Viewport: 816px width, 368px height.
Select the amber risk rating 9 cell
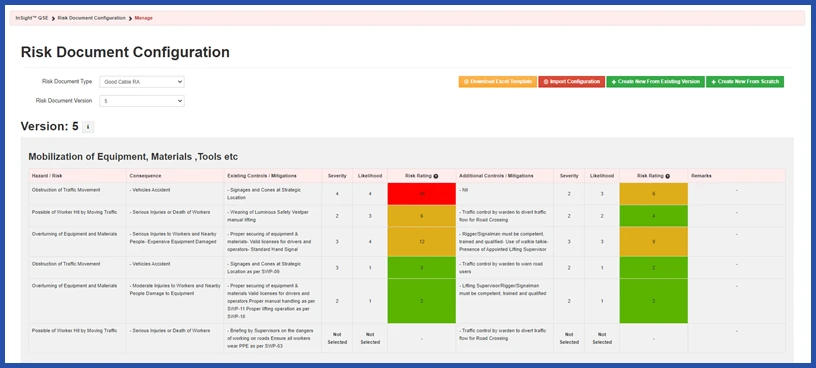point(654,242)
